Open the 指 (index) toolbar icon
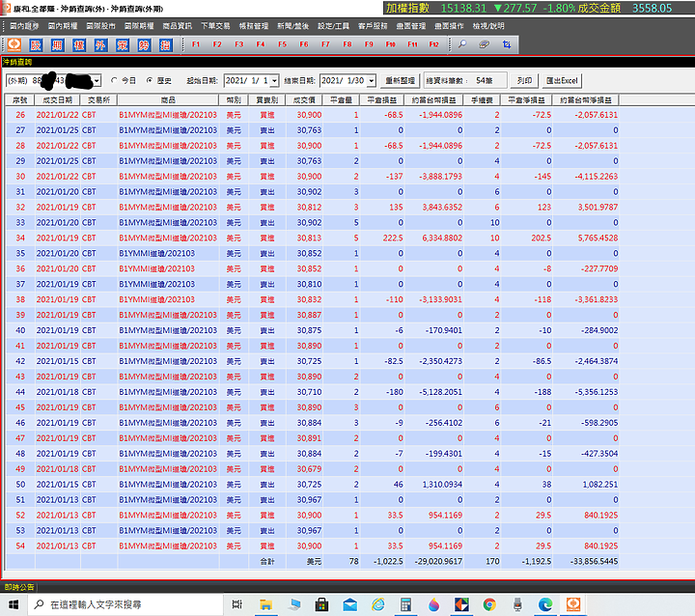 tap(165, 44)
